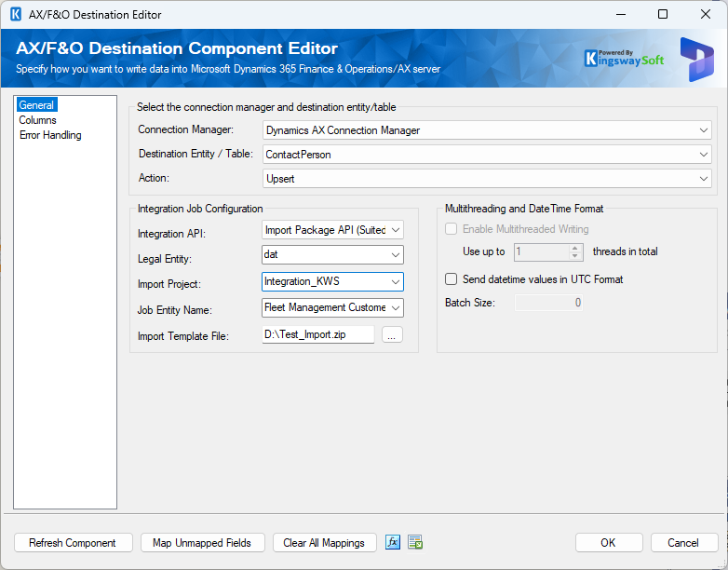Screen dimensions: 728x570
Task: Enable Multithreaded Writing checkbox
Action: (x=451, y=229)
